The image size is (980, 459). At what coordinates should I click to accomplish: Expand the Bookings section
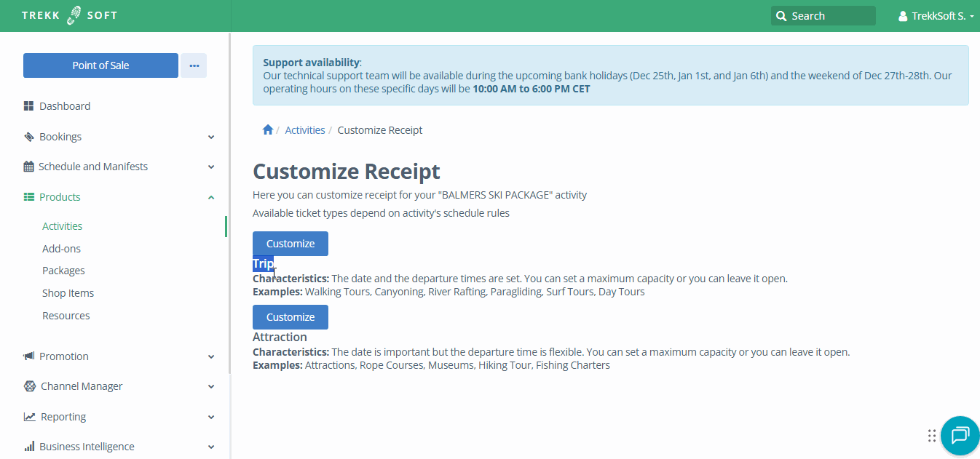[x=211, y=136]
